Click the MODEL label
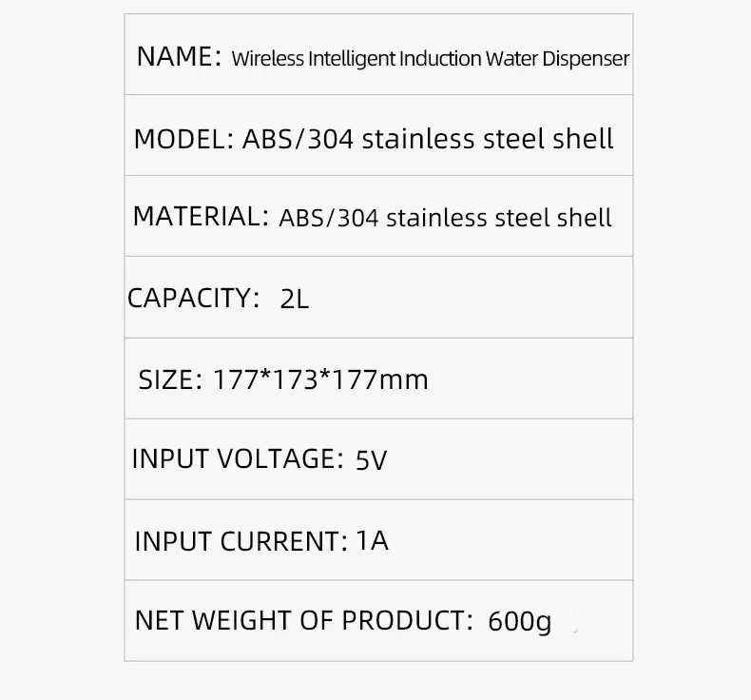This screenshot has height=700, width=751. pyautogui.click(x=183, y=140)
